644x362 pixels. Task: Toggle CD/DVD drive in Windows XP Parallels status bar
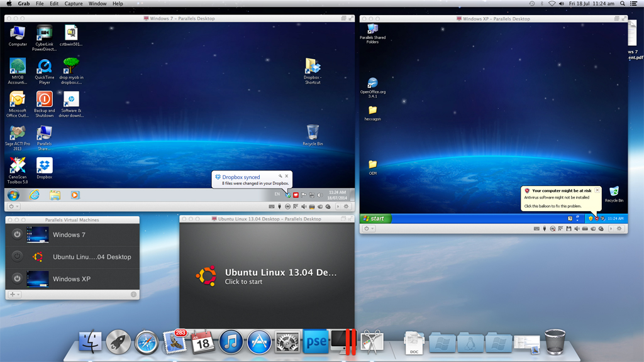553,229
